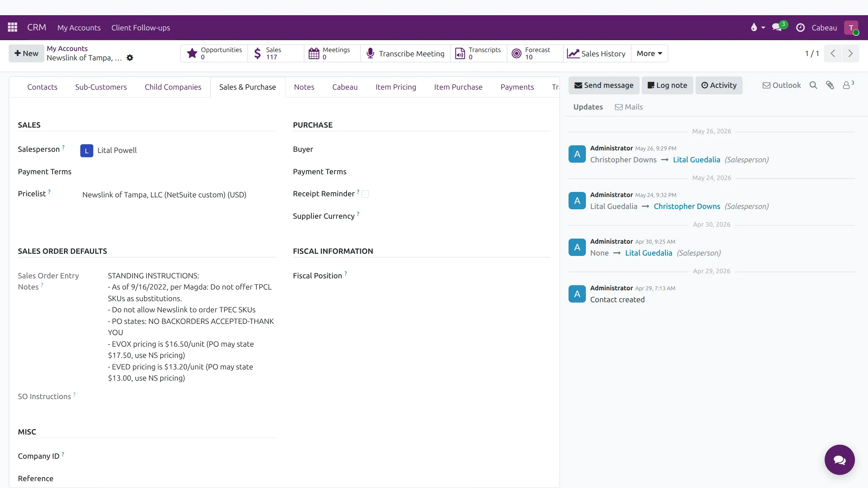Switch to the Child Companies tab
Viewport: 868px width, 488px height.
pyautogui.click(x=173, y=87)
